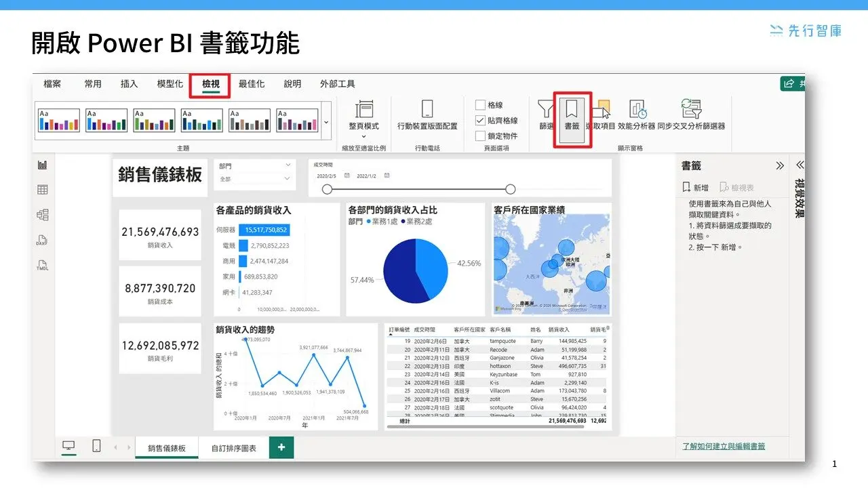Image resolution: width=868 pixels, height=488 pixels.
Task: Select the second theme thumbnail
Action: coord(106,121)
